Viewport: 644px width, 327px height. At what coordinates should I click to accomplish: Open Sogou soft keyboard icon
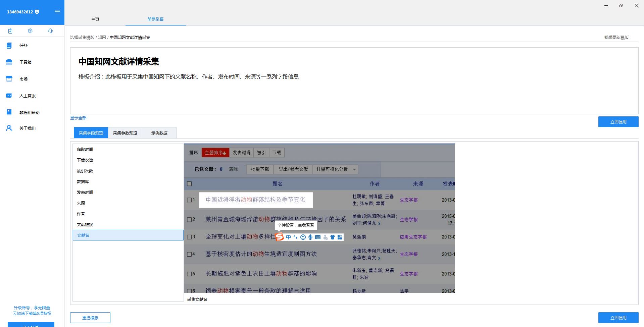point(318,237)
